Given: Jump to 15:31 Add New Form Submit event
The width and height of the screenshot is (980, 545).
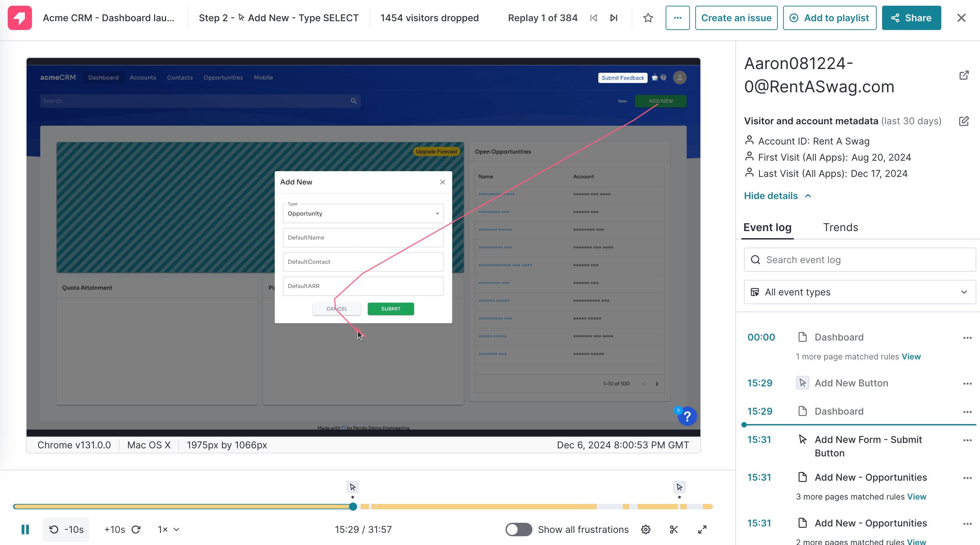Looking at the screenshot, I should tap(759, 440).
